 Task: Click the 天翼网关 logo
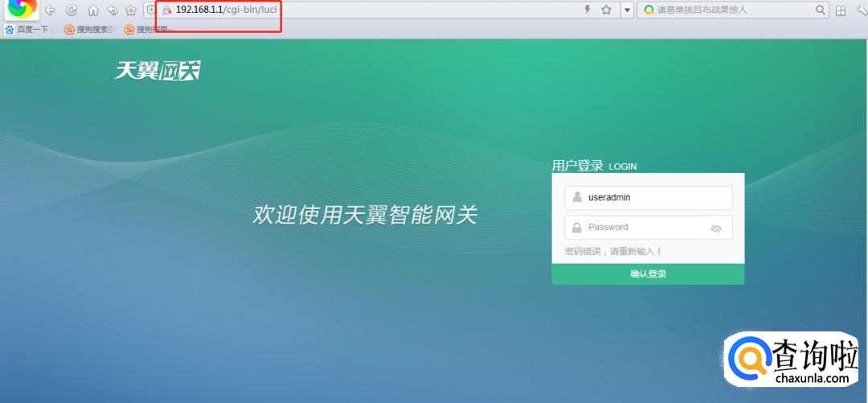158,71
